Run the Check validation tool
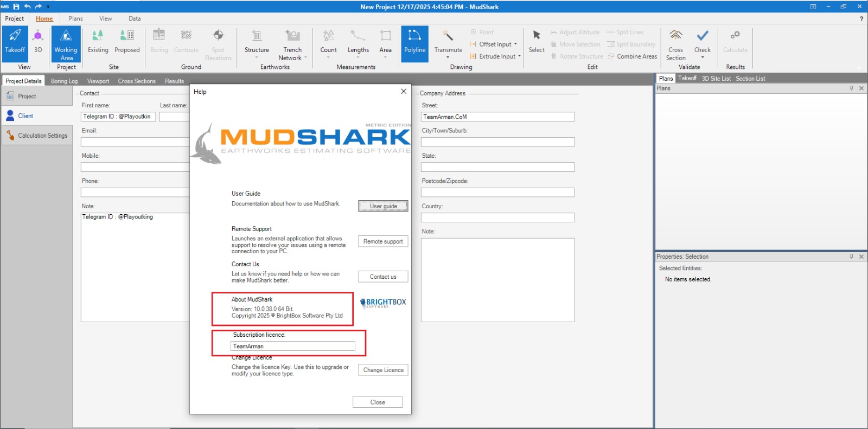The height and width of the screenshot is (429, 868). point(703,43)
